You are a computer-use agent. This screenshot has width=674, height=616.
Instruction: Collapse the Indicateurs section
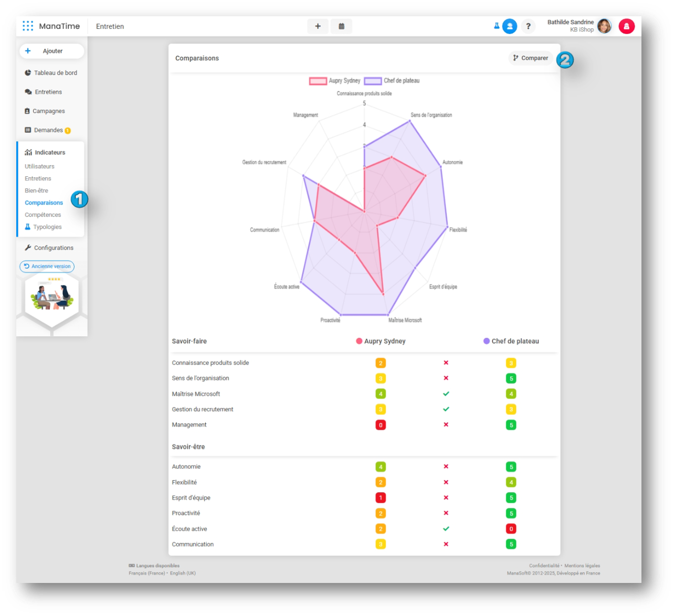pyautogui.click(x=45, y=153)
